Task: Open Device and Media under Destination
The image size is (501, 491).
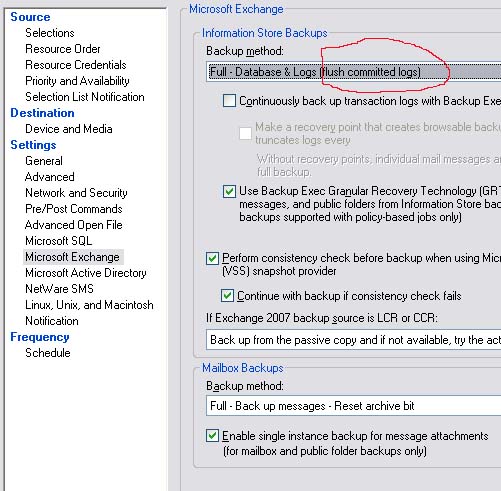Action: tap(69, 129)
